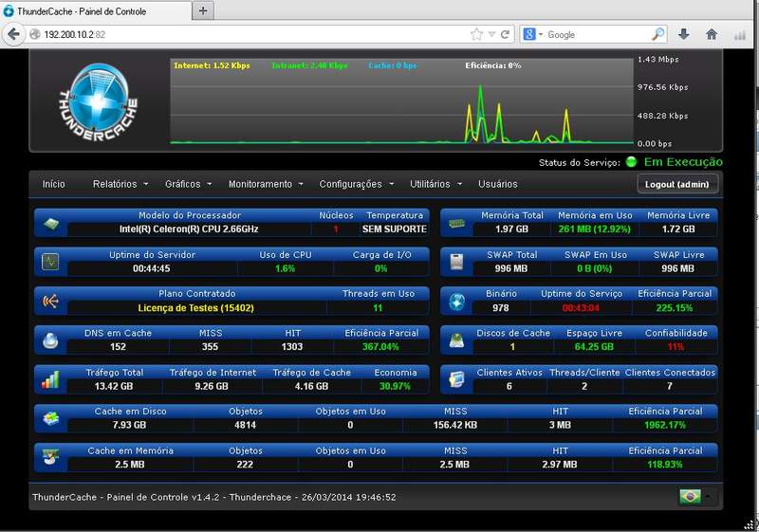Click the Binário globe icon
This screenshot has width=759, height=532.
point(456,302)
